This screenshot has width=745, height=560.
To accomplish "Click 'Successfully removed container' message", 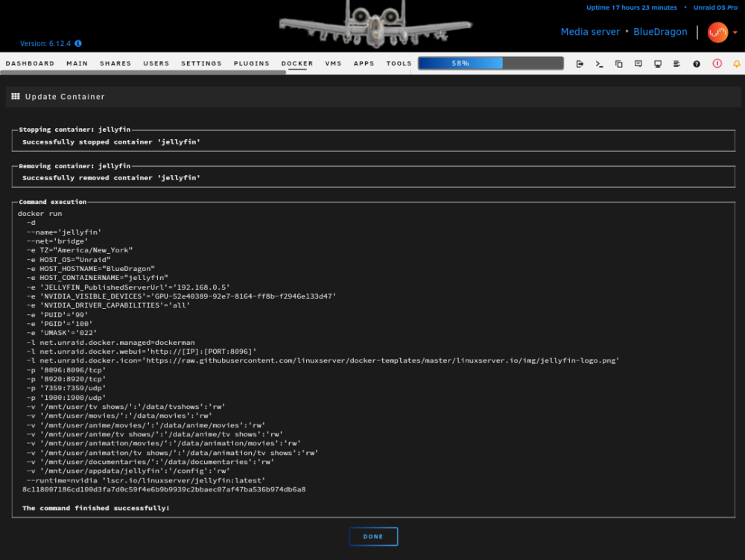I will point(111,178).
